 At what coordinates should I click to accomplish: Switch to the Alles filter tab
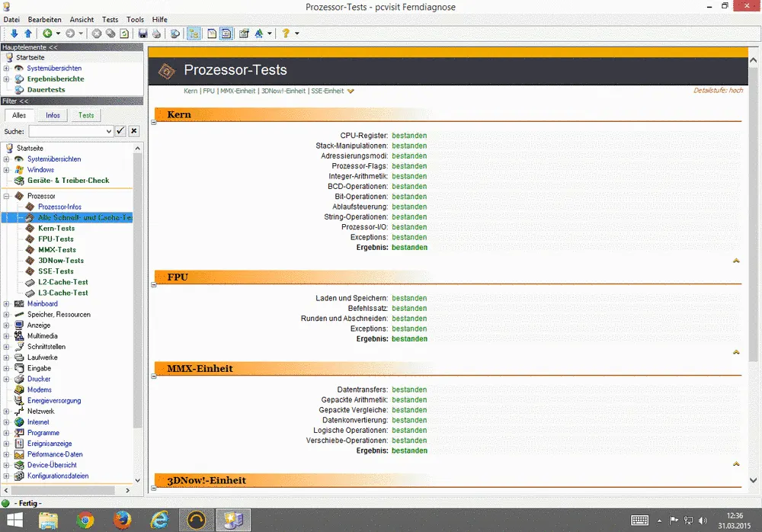click(19, 115)
